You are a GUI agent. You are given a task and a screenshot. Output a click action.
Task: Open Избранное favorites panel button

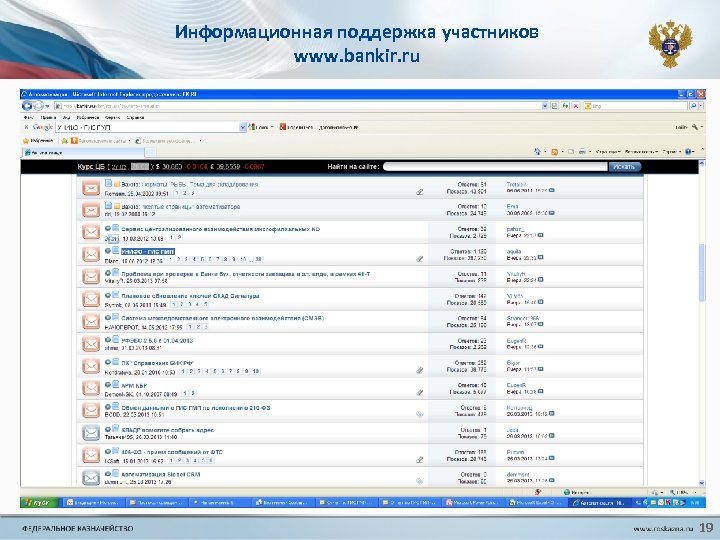38,141
